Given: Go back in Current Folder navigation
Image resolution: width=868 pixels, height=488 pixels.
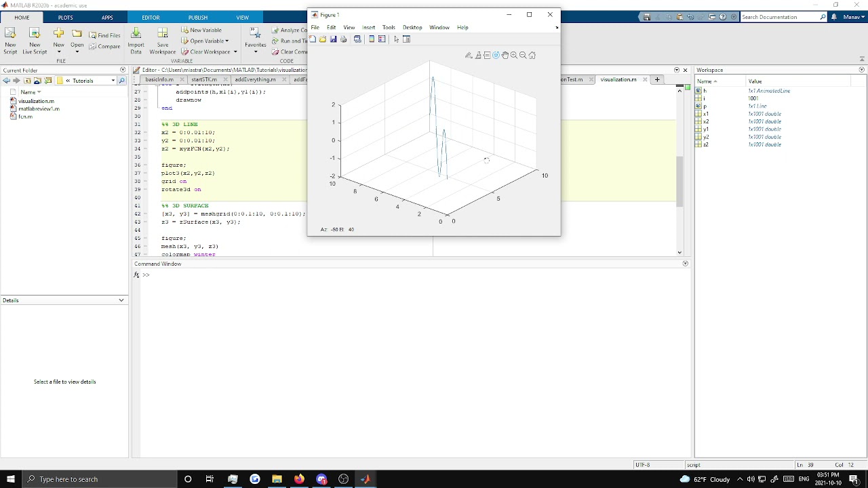Looking at the screenshot, I should coord(6,81).
